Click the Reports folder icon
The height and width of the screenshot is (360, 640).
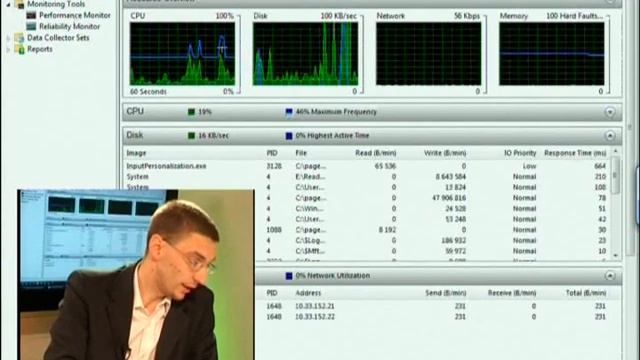click(x=19, y=49)
